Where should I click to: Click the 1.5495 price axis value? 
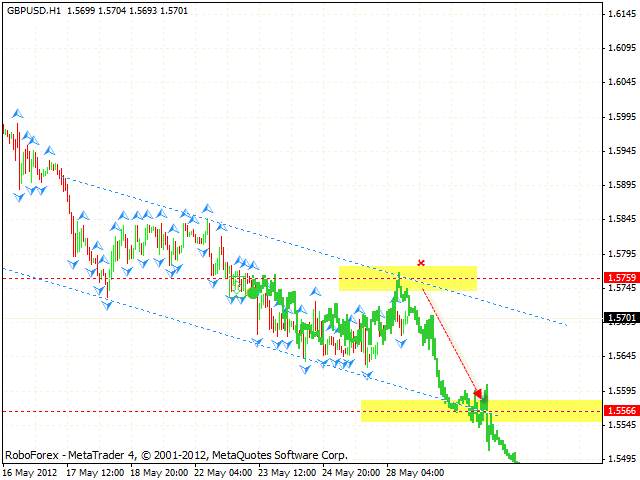click(620, 459)
